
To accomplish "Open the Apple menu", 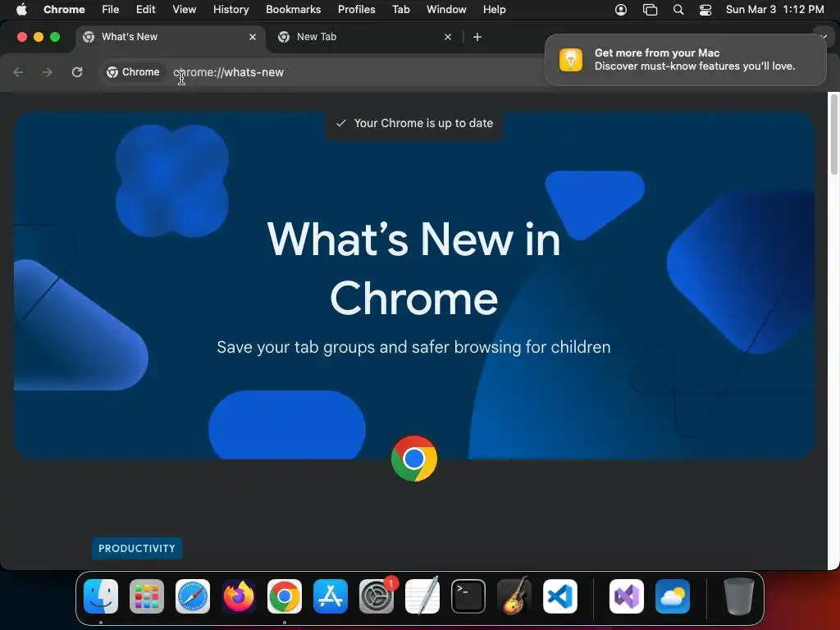I will tap(21, 9).
